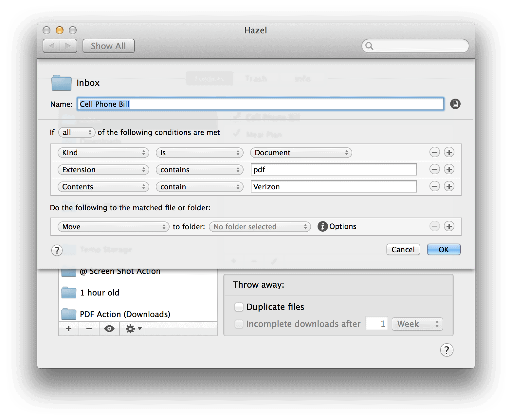Open the Move action dropdown
Image resolution: width=512 pixels, height=420 pixels.
click(114, 227)
